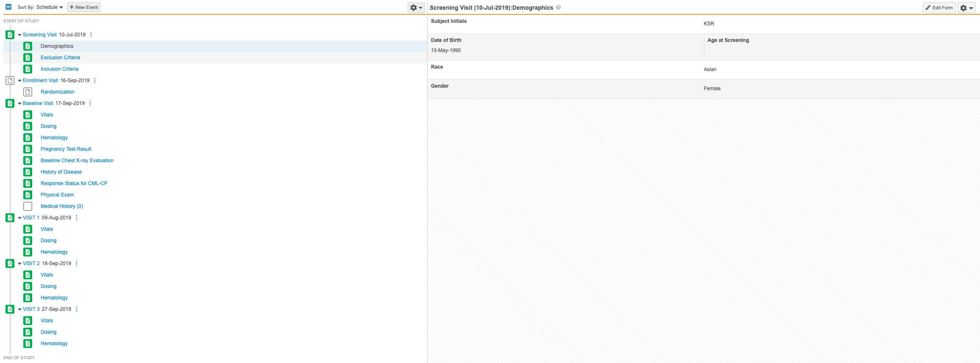Collapse the Screening Visit tree node
Image resolution: width=980 pixels, height=363 pixels.
point(19,35)
